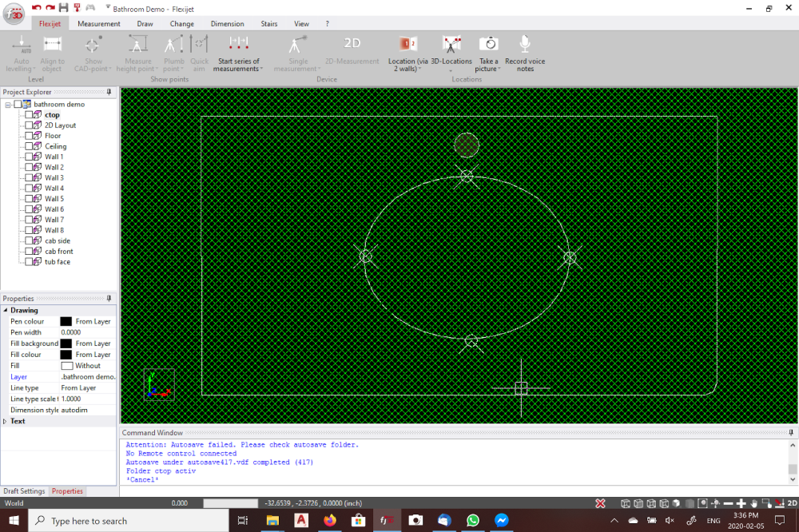The width and height of the screenshot is (799, 532).
Task: Collapse the Drawing properties section
Action: click(x=6, y=310)
